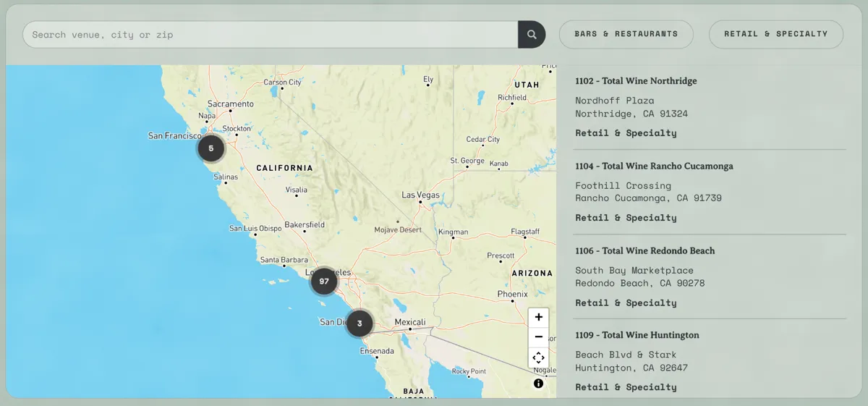Viewport: 868px width, 406px height.
Task: Click the UTAH state label on map
Action: coord(527,85)
